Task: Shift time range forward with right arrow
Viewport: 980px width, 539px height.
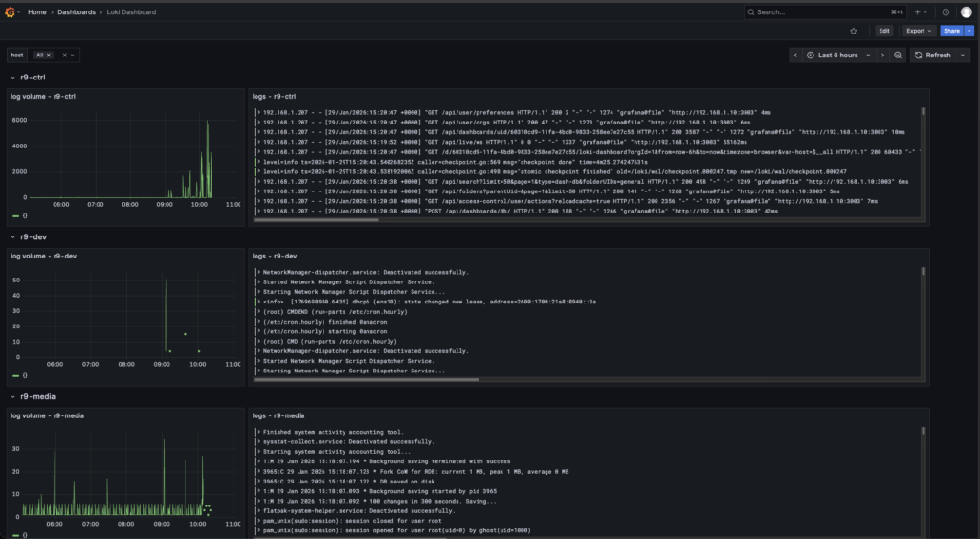Action: point(882,56)
